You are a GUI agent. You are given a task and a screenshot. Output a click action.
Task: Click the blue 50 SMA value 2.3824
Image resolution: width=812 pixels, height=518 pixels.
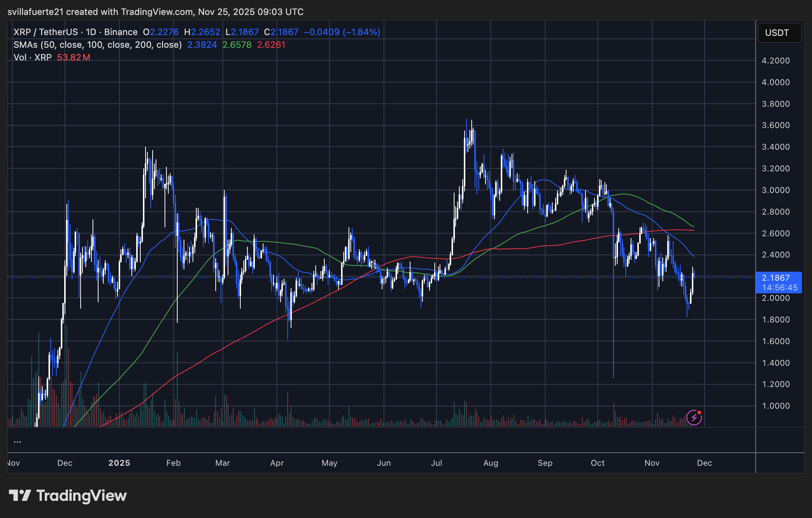pyautogui.click(x=202, y=45)
